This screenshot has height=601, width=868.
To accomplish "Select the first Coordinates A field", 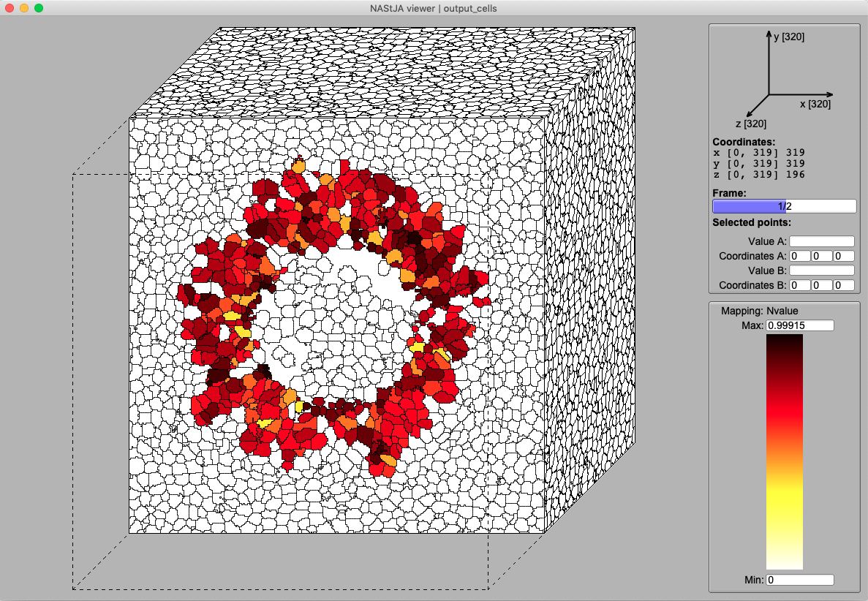I will click(x=800, y=256).
